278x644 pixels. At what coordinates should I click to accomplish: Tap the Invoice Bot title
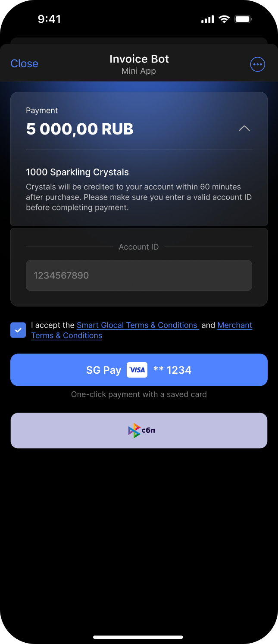point(139,59)
